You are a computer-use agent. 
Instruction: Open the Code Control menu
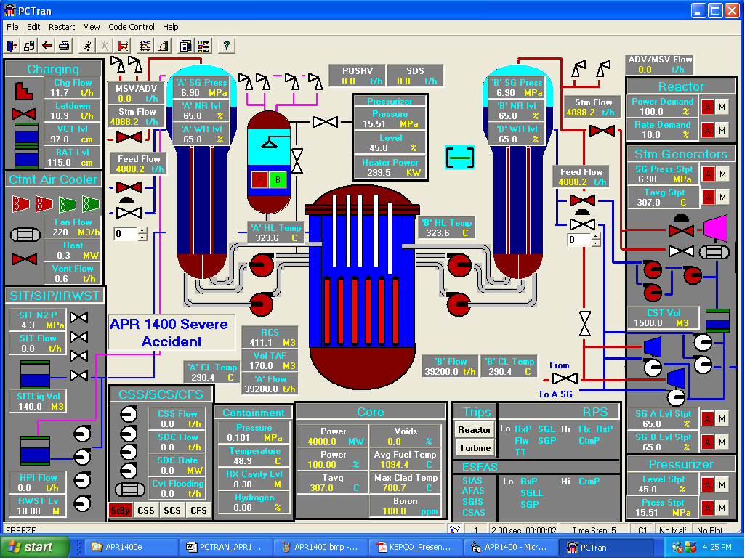click(132, 27)
